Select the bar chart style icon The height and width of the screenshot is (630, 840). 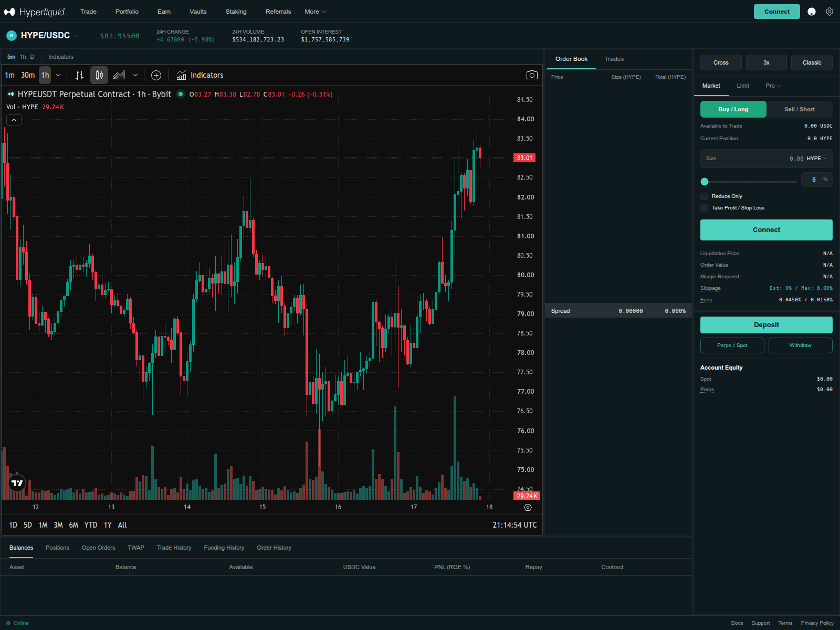79,75
